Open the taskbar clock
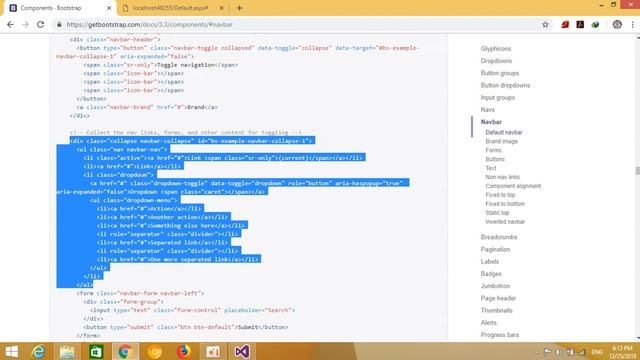 [x=622, y=352]
